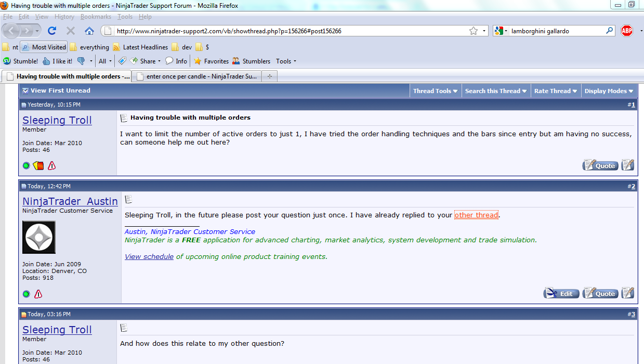This screenshot has height=364, width=644.
Task: Click the stop loading X icon
Action: point(71,31)
